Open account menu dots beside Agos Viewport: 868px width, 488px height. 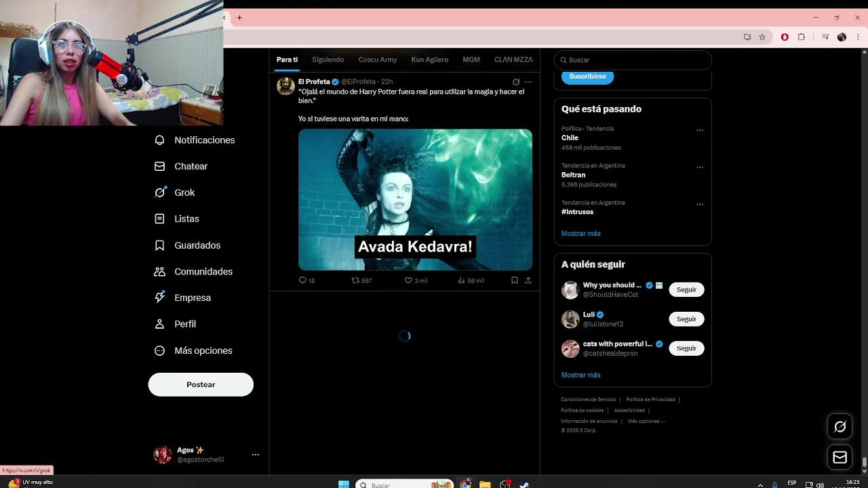point(256,455)
